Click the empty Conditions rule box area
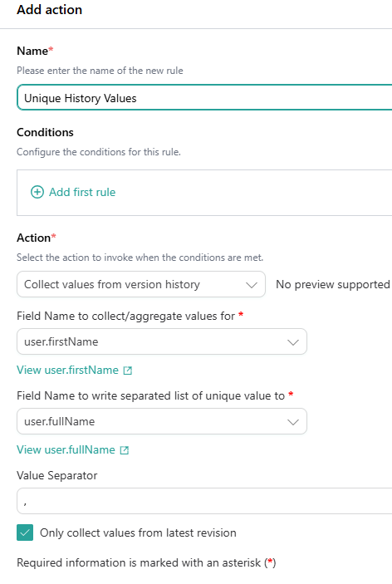392x584 pixels. coord(204,193)
